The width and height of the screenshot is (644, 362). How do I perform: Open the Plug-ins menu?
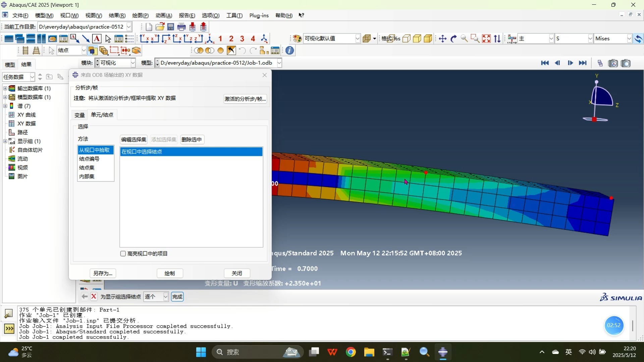[259, 15]
